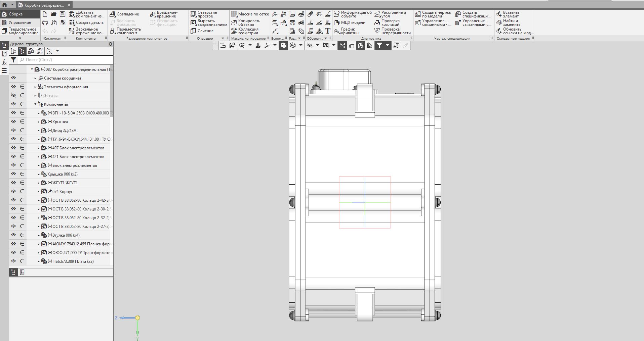The width and height of the screenshot is (644, 341).
Task: Click Create drawing from model icon
Action: click(418, 14)
